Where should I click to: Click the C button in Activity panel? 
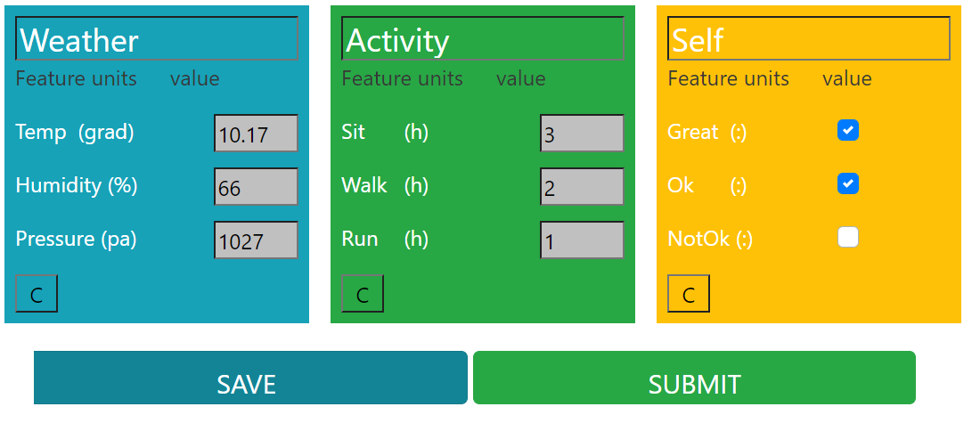coord(363,293)
